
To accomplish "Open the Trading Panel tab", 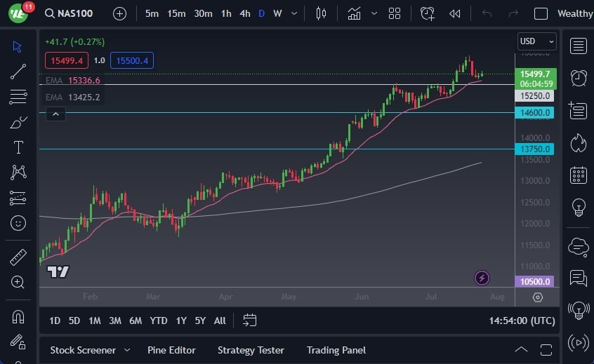I will pyautogui.click(x=336, y=351).
